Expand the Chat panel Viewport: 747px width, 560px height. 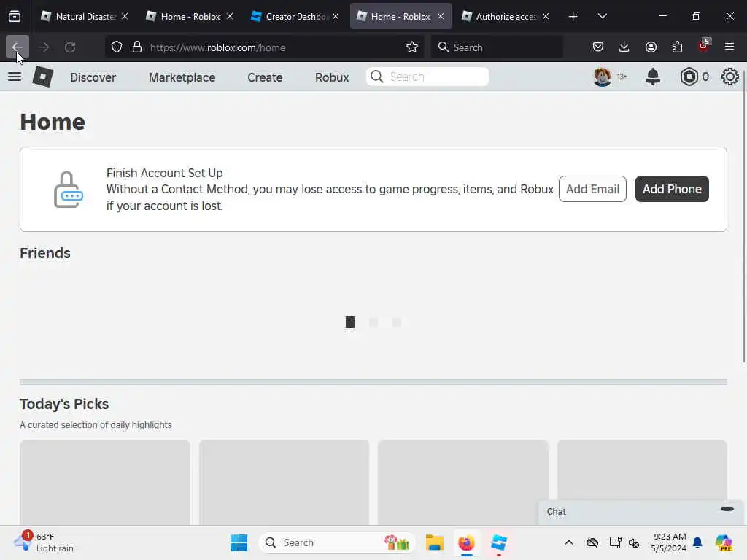(641, 512)
